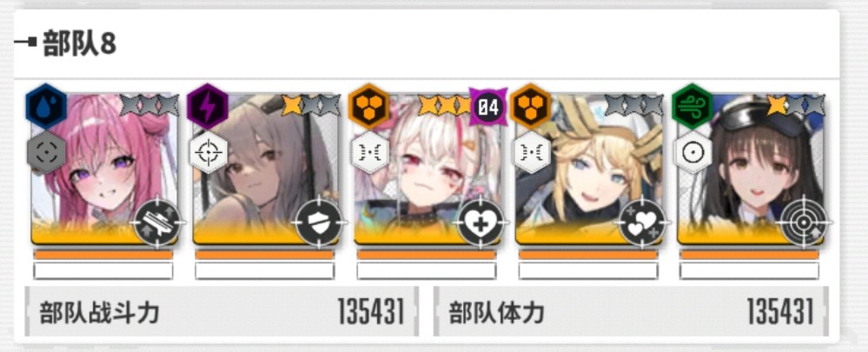
Task: Click the green wind element hexagon icon
Action: pos(692,106)
